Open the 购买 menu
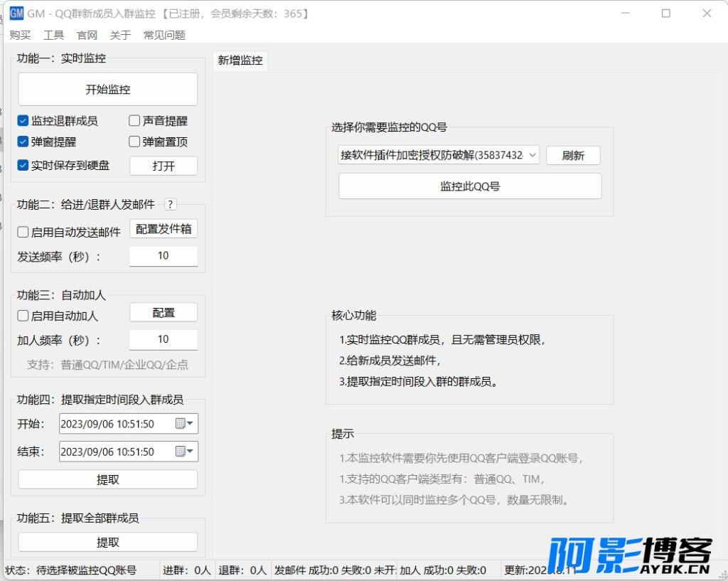This screenshot has height=581, width=728. (20, 36)
